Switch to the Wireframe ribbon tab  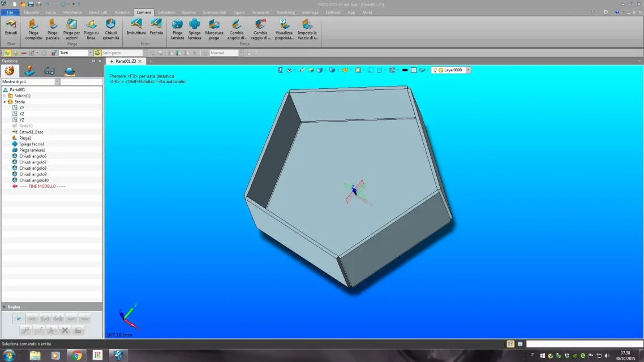click(72, 12)
